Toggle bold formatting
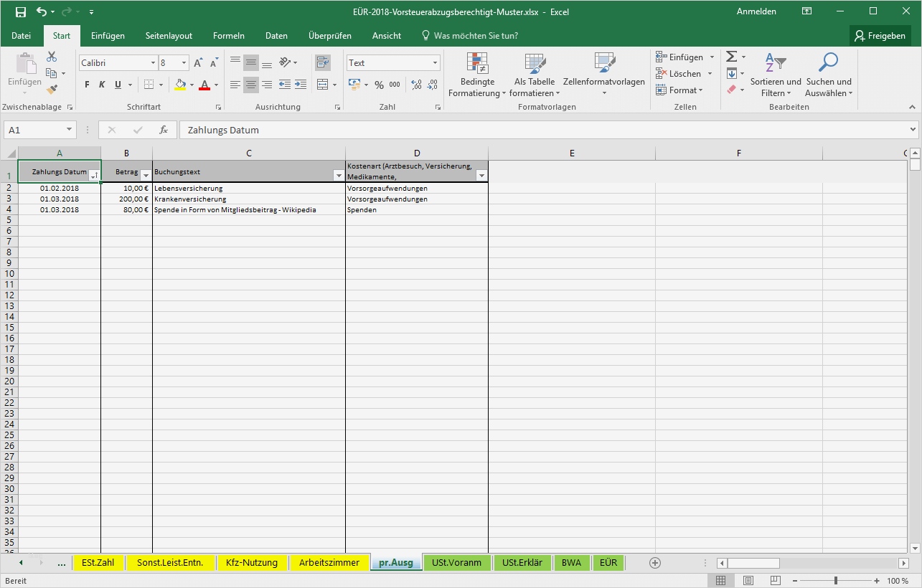This screenshot has height=588, width=922. 85,84
